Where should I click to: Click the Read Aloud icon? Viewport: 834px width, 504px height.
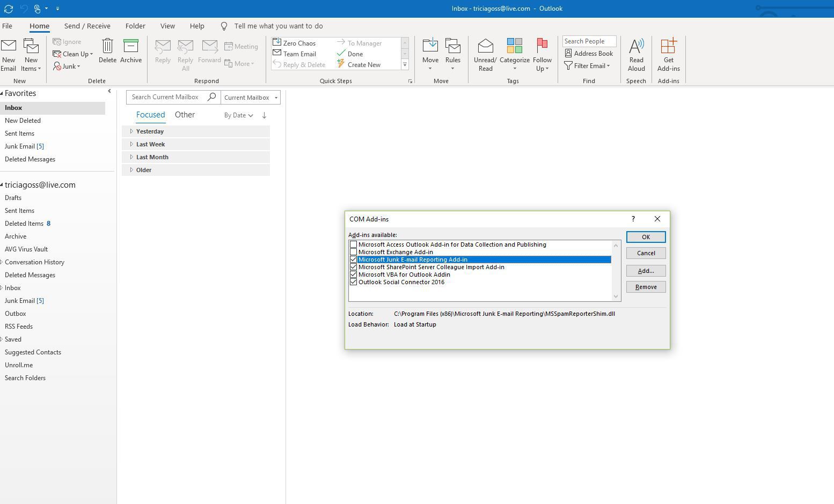coord(637,46)
